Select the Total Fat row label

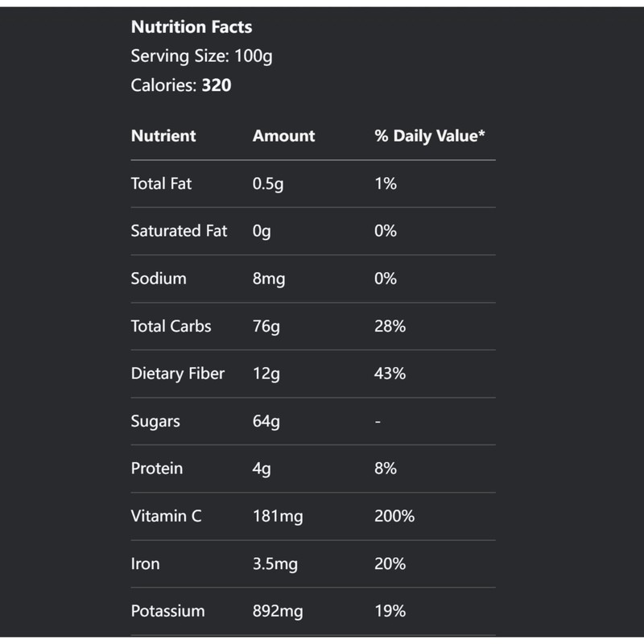pos(161,184)
